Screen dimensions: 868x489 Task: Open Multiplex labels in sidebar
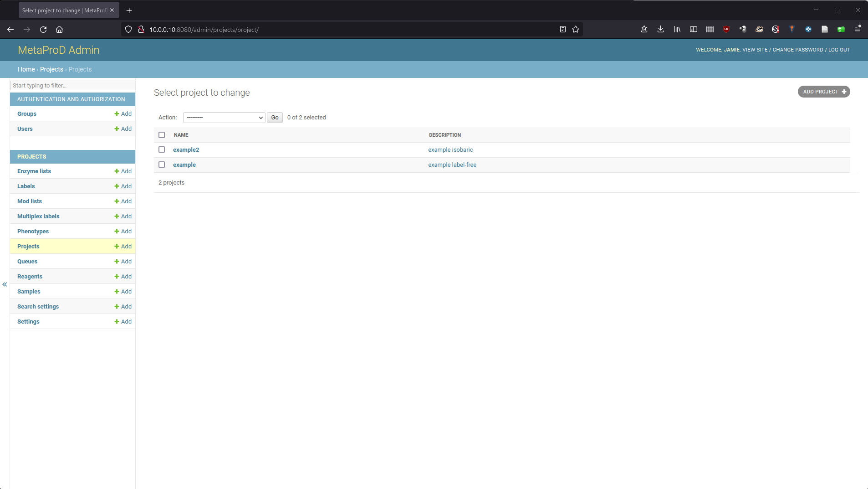point(38,216)
